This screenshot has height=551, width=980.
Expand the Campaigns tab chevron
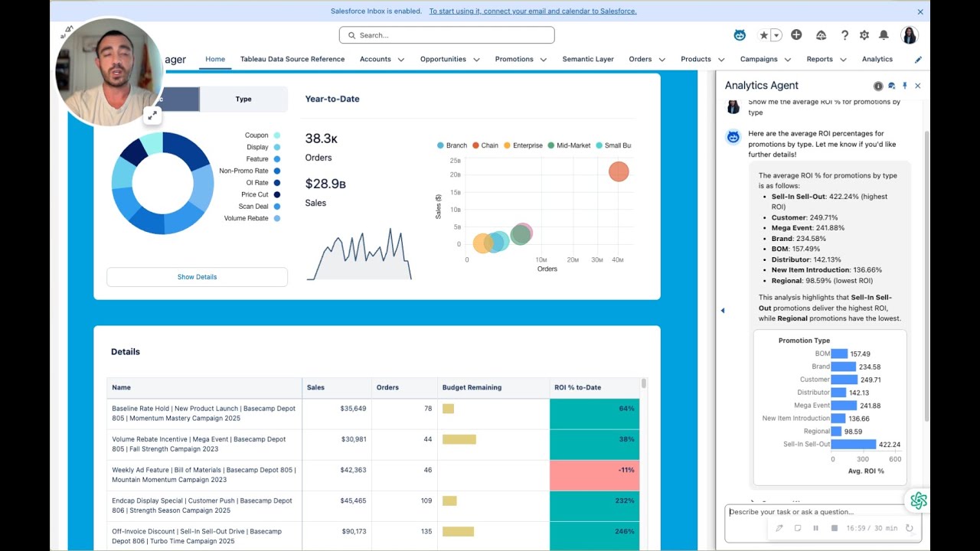[787, 60]
